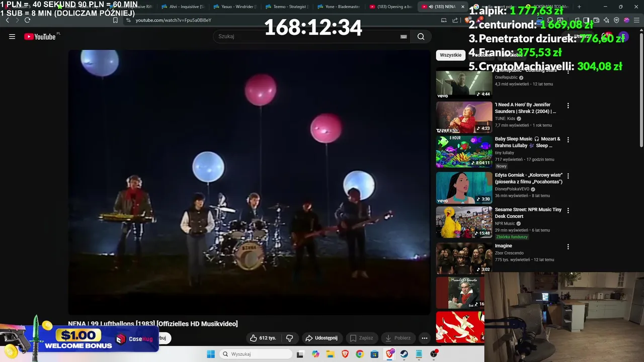
Task: Click Zapisz save button
Action: (361, 338)
